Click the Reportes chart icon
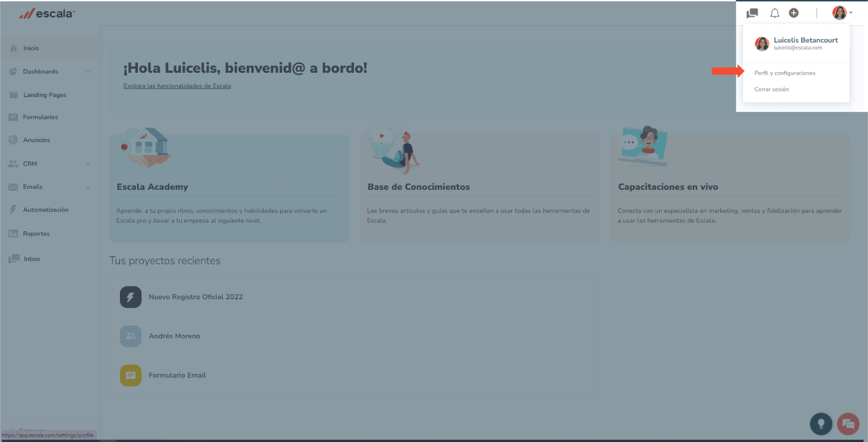The image size is (868, 442). coord(13,234)
